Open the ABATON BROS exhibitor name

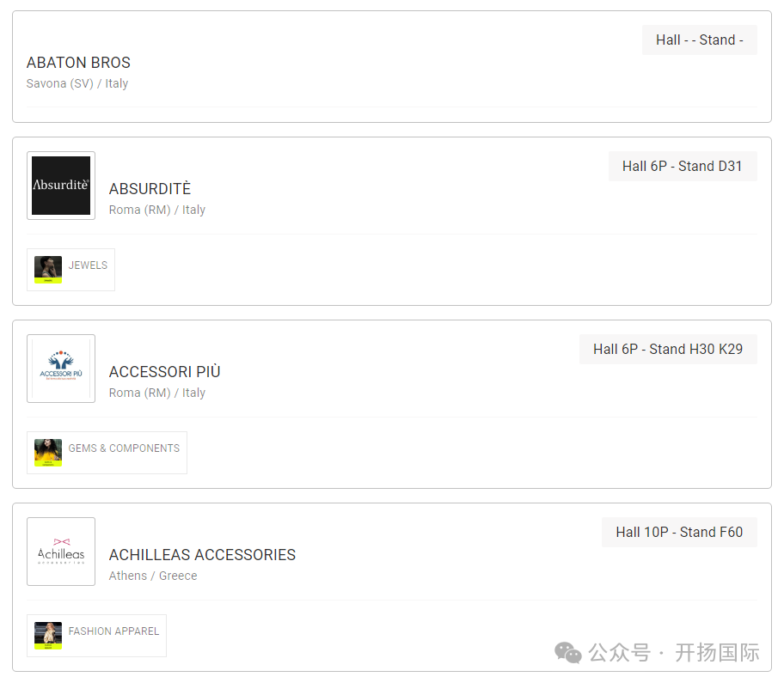pos(78,63)
